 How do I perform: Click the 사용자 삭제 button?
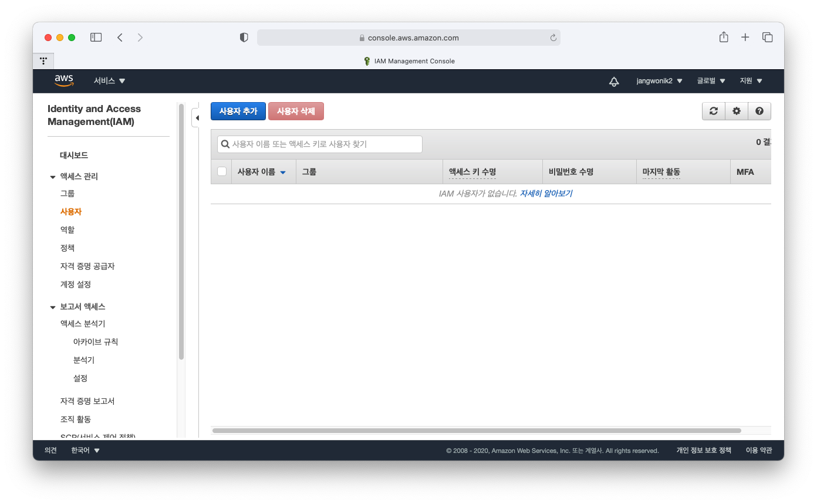(x=296, y=111)
